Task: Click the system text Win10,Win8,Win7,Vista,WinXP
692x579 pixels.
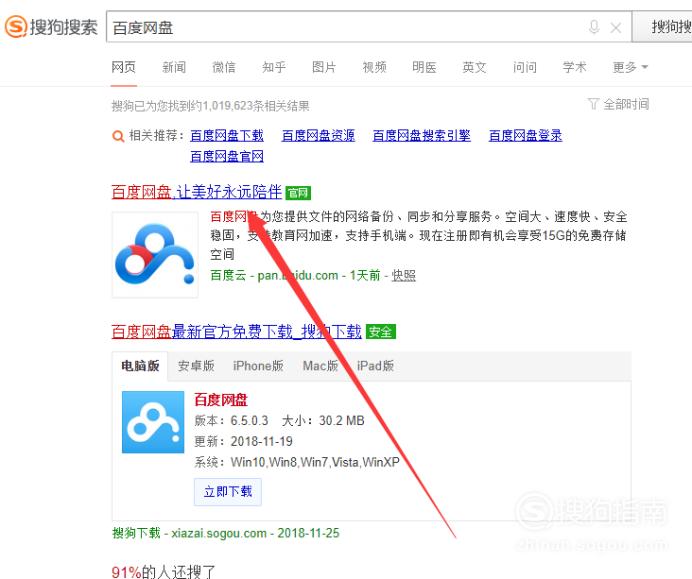Action: click(315, 462)
